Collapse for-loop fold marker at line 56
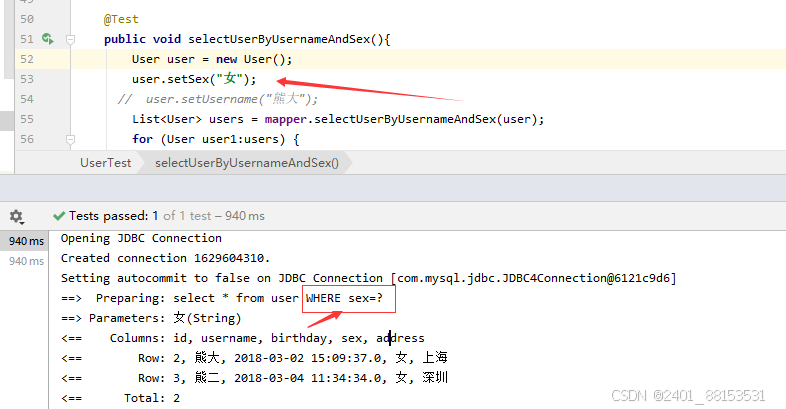This screenshot has height=409, width=786. click(x=71, y=139)
